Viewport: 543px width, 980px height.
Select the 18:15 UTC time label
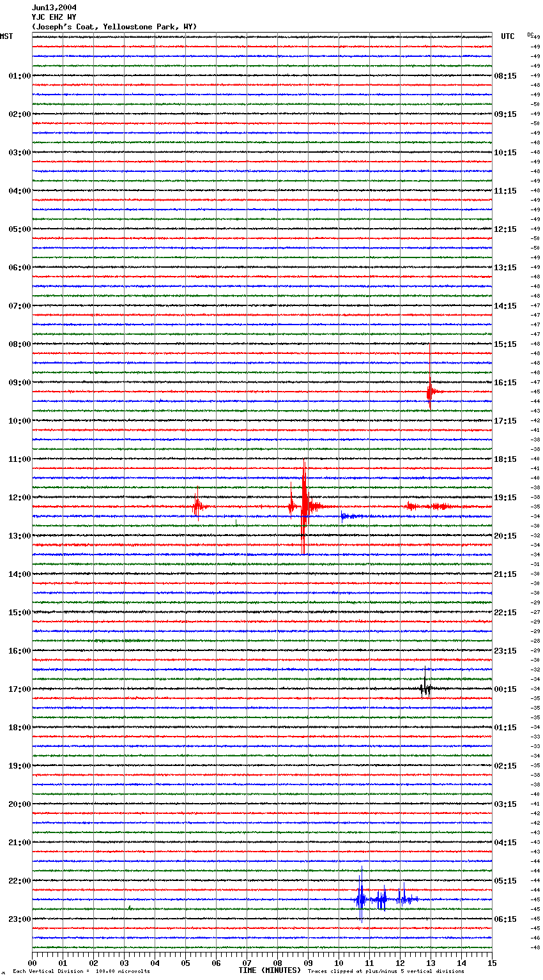click(x=505, y=459)
